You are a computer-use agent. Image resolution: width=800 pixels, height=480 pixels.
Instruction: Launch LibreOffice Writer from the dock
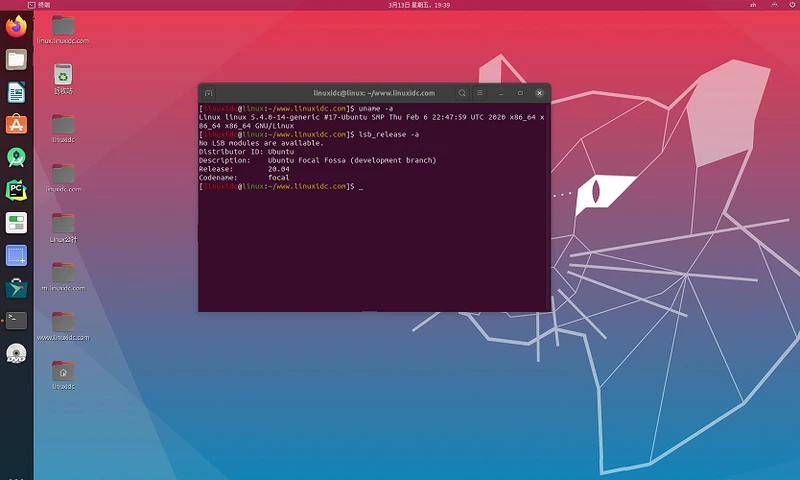coord(16,93)
